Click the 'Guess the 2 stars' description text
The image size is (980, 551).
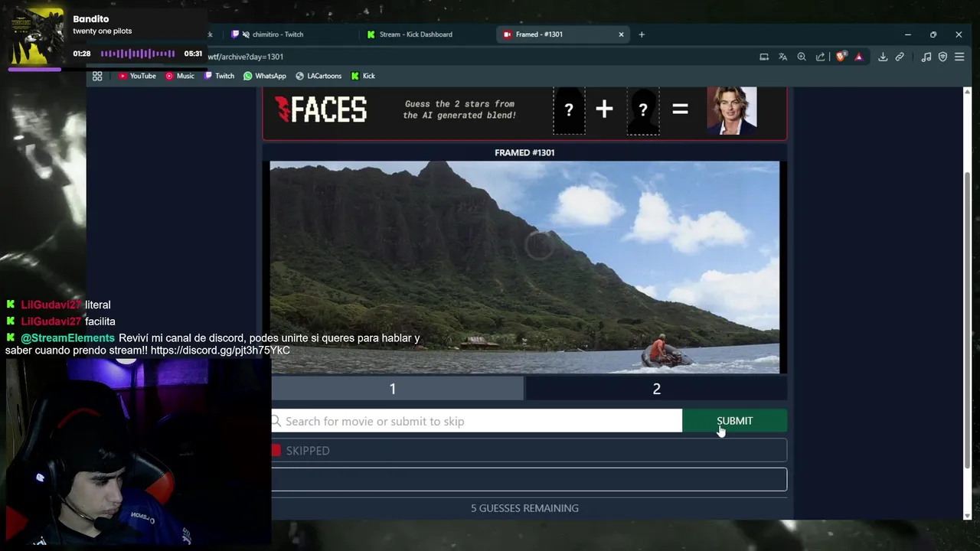[x=459, y=109]
